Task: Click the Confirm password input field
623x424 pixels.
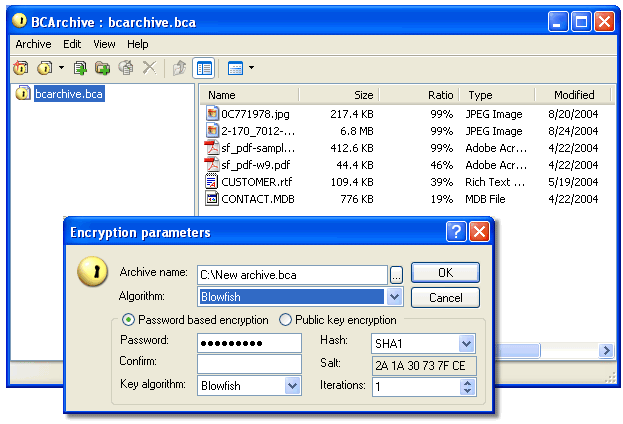Action: (x=249, y=364)
